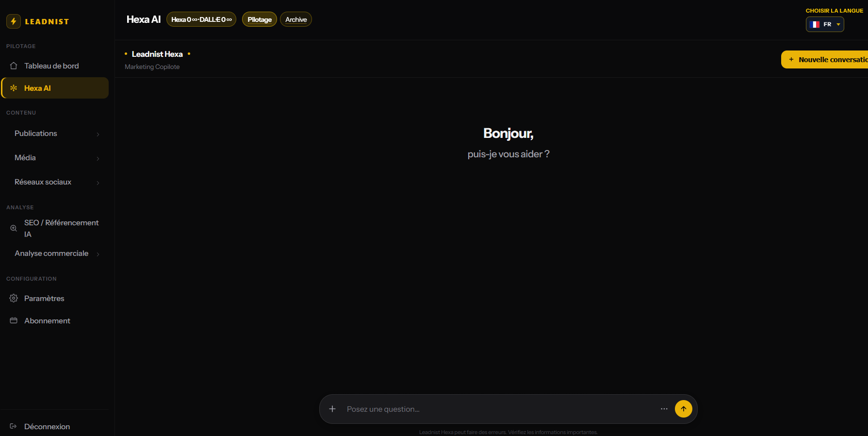Open Paramètres gear icon
868x436 pixels.
(14, 298)
